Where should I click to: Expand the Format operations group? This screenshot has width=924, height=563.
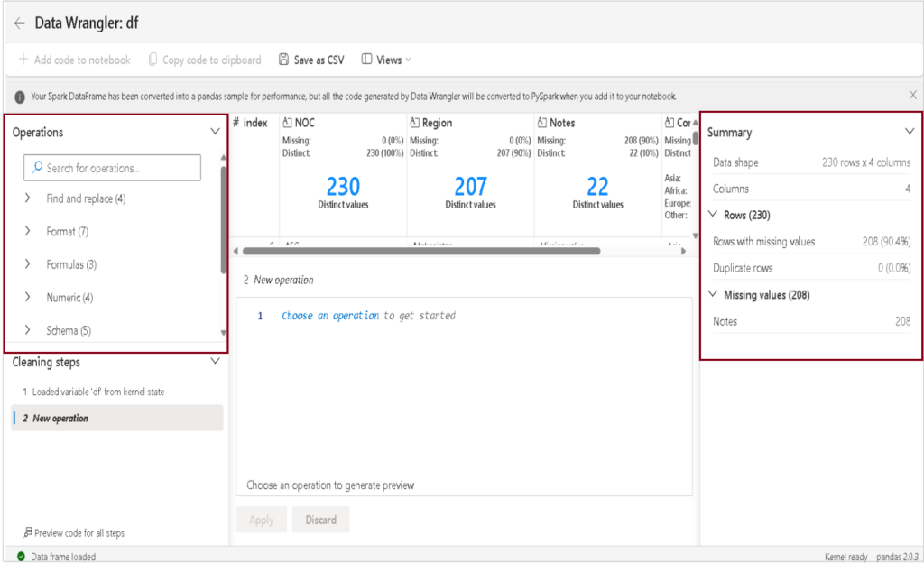coord(28,232)
